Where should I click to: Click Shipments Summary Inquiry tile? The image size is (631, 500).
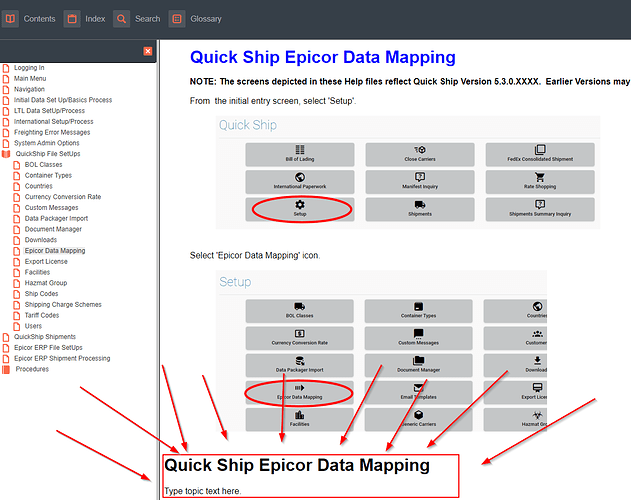540,209
